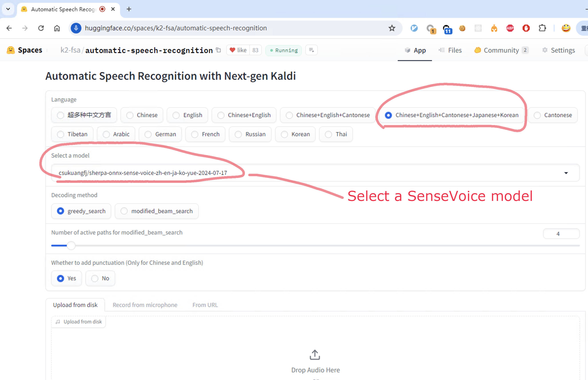The height and width of the screenshot is (380, 588).
Task: Copy the space name with copy icon
Action: tap(218, 50)
